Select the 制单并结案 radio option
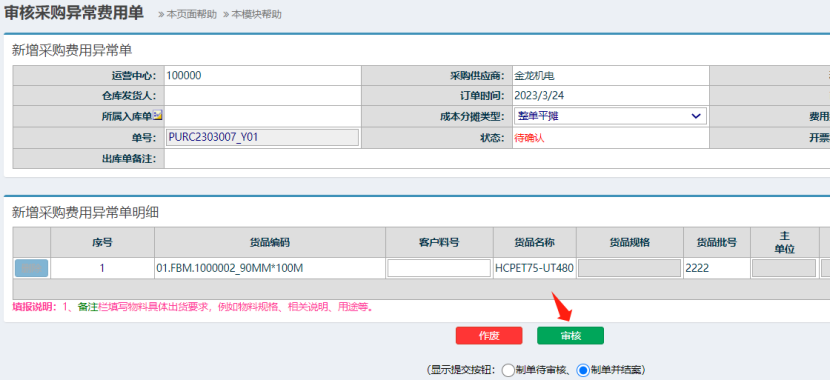830x381 pixels. click(x=583, y=370)
